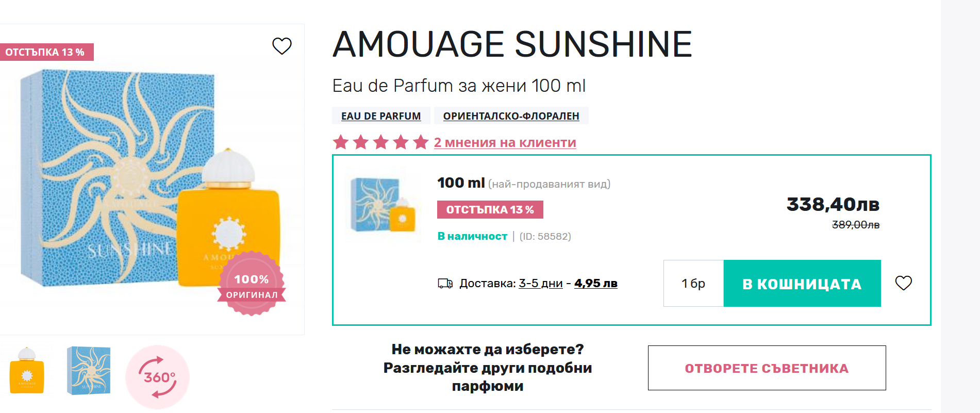Click the 4,95 лв delivery price link
Image resolution: width=980 pixels, height=413 pixels.
click(595, 284)
